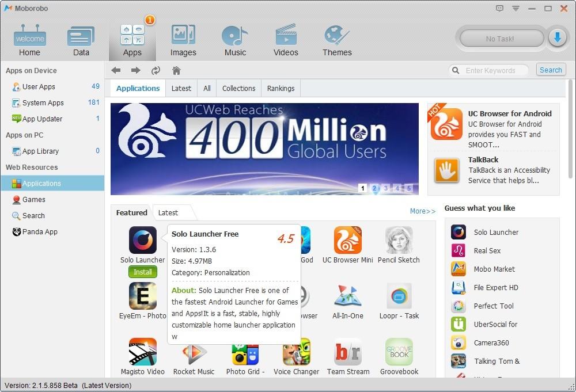Image resolution: width=576 pixels, height=392 pixels.
Task: Open System Apps in the sidebar
Action: pyautogui.click(x=52, y=103)
